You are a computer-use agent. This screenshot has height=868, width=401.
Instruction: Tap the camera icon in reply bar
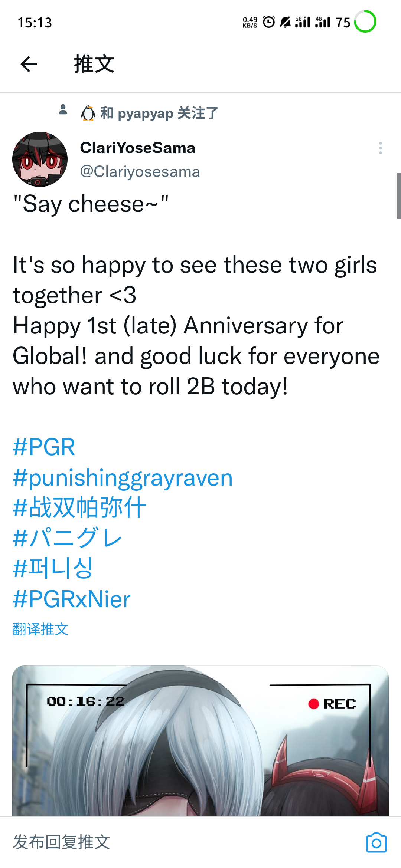coord(376,842)
